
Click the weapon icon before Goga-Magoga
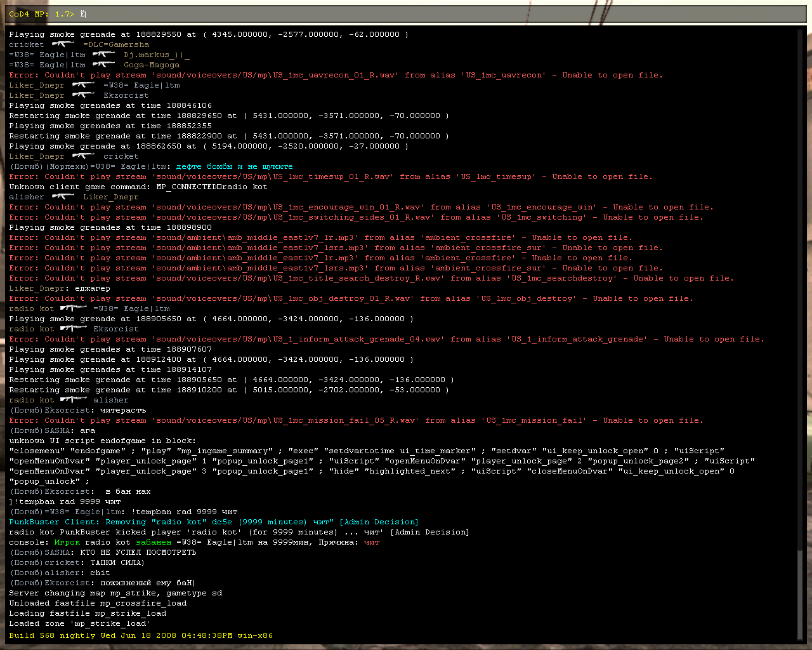point(103,64)
